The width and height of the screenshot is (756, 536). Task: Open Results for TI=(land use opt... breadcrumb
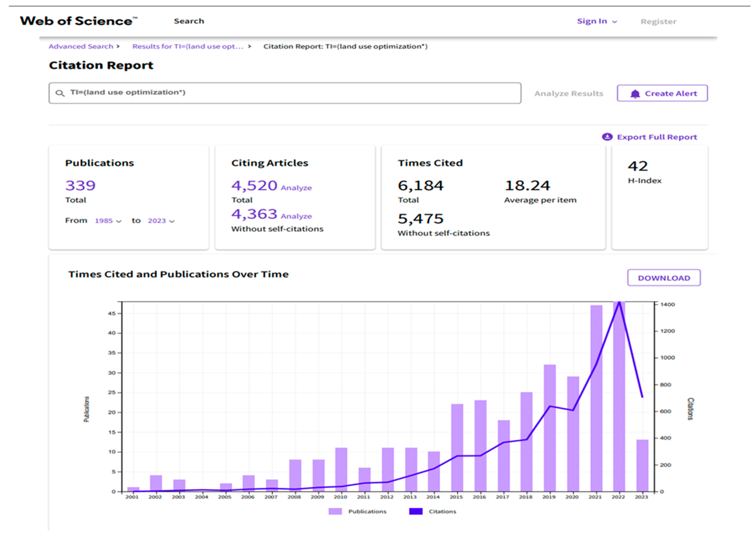[x=188, y=47]
